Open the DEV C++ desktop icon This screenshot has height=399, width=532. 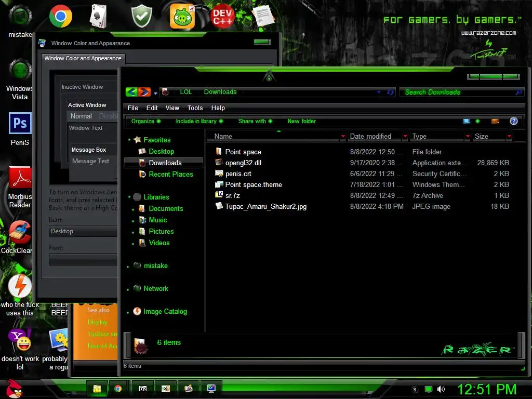tap(222, 16)
